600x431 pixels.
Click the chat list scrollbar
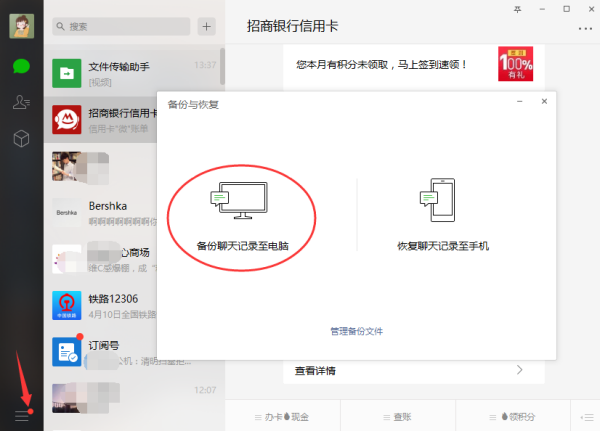click(x=221, y=70)
